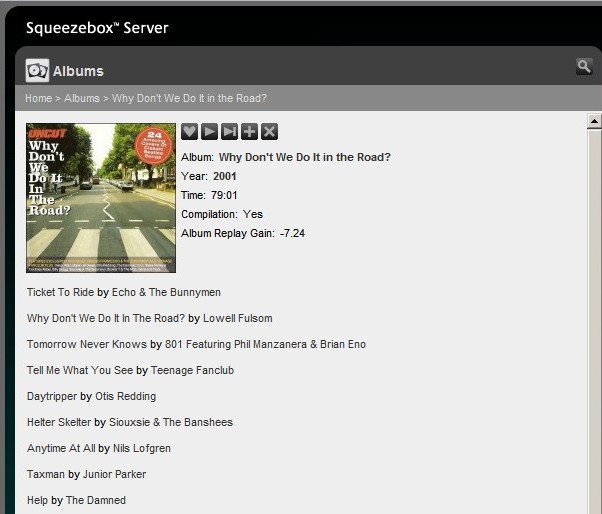The image size is (602, 514).
Task: Open artist Echo & The Bunnymen
Action: pyautogui.click(x=165, y=293)
